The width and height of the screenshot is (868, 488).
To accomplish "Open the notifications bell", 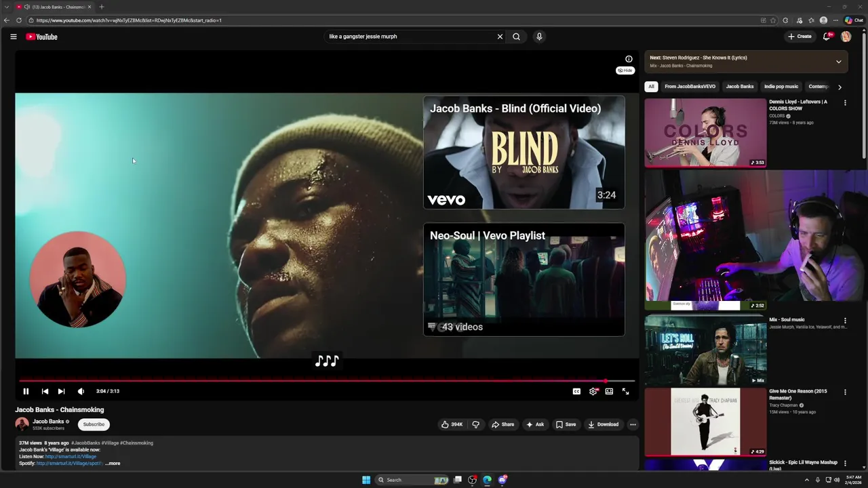I will 826,37.
